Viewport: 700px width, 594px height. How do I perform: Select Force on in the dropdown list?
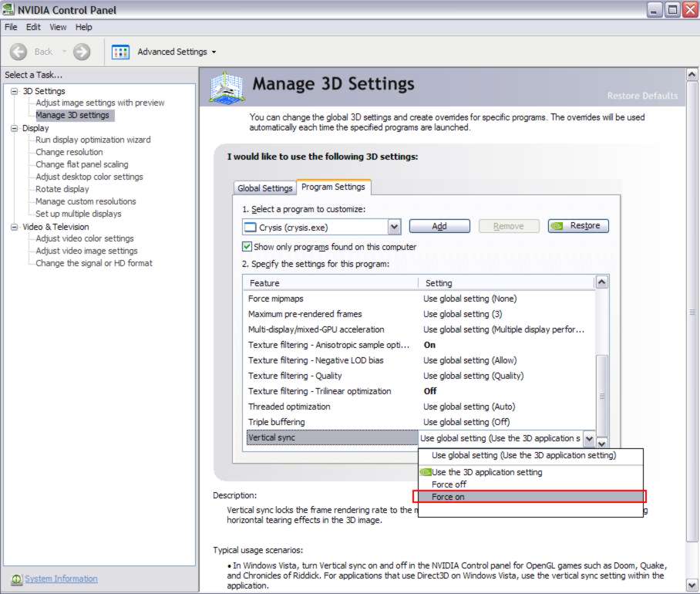click(x=530, y=497)
